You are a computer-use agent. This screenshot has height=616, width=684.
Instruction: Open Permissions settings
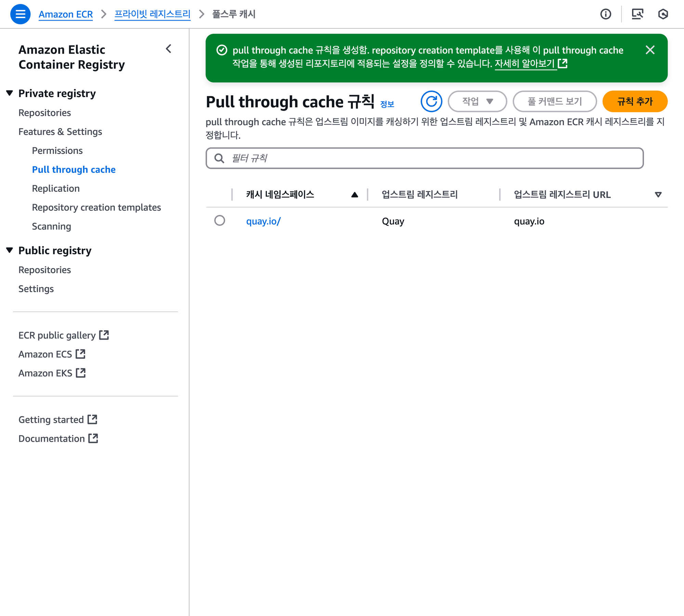[x=57, y=150]
